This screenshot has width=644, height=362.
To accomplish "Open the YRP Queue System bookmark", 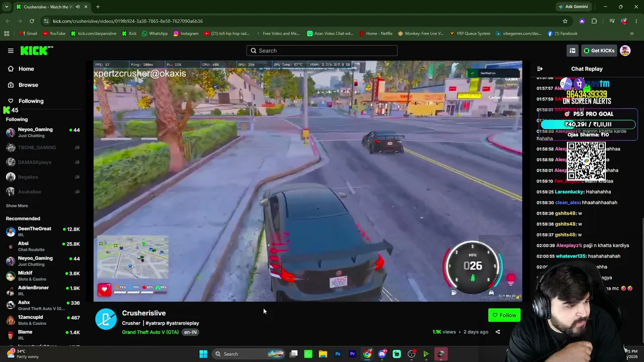I will point(470,34).
